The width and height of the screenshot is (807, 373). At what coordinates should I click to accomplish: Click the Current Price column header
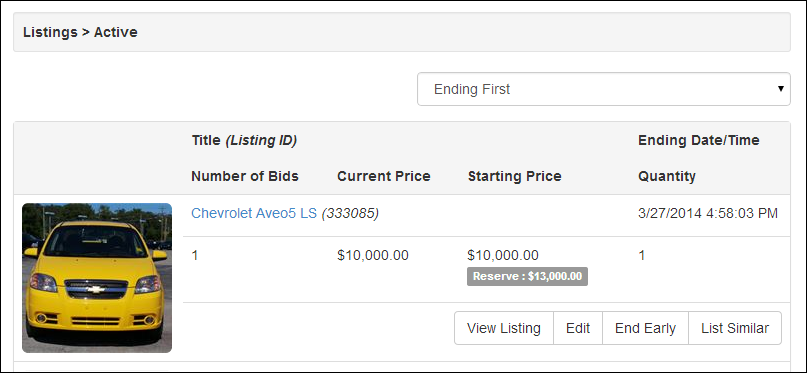tap(384, 176)
